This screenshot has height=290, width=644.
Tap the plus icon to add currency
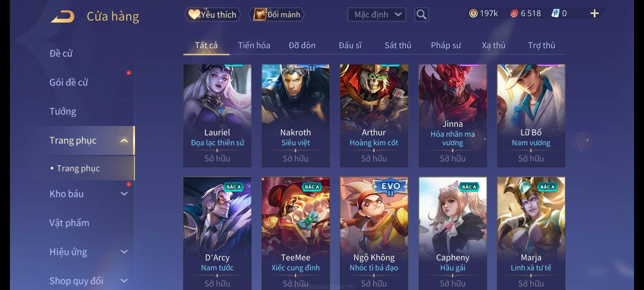pyautogui.click(x=595, y=13)
